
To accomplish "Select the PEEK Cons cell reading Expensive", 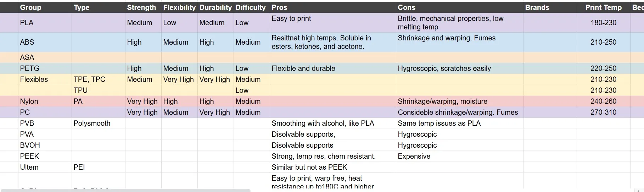I will tap(460, 157).
